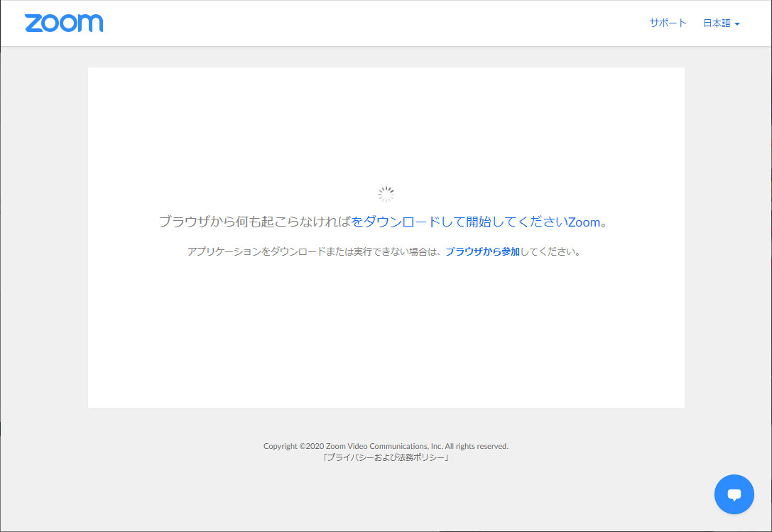Expand the 日本語 language dropdown
The height and width of the screenshot is (532, 772).
tap(722, 23)
